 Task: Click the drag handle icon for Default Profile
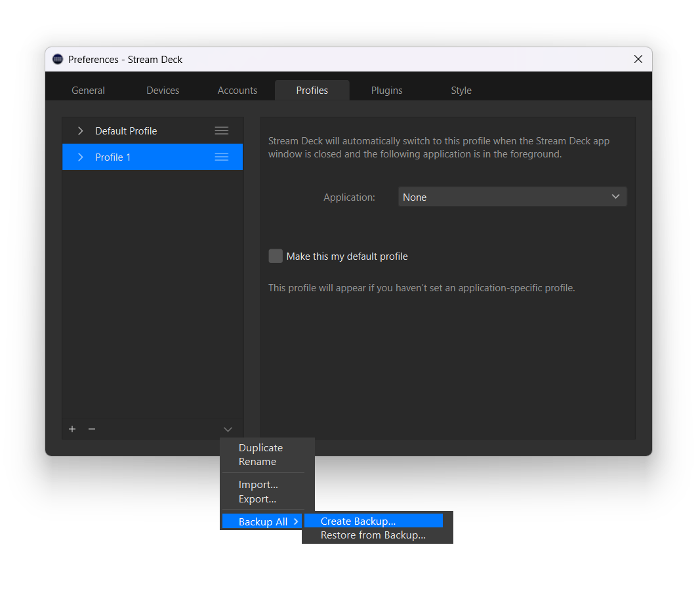click(222, 131)
